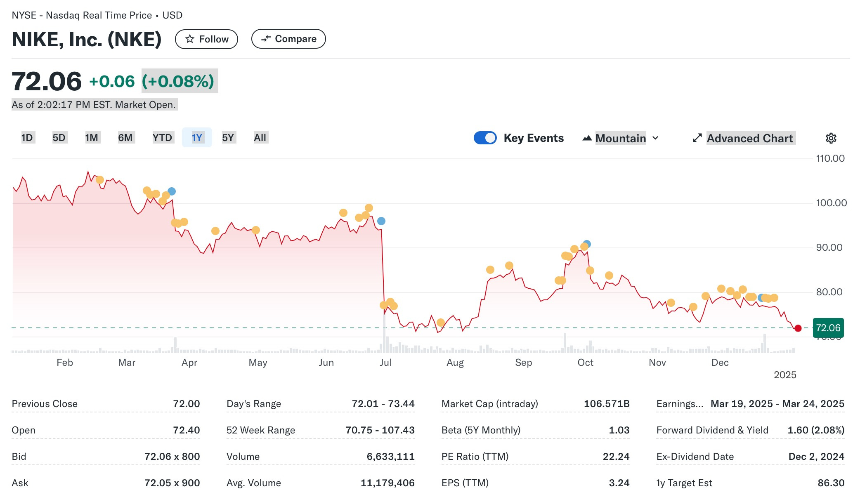
Task: Click the Follow star button
Action: point(206,39)
